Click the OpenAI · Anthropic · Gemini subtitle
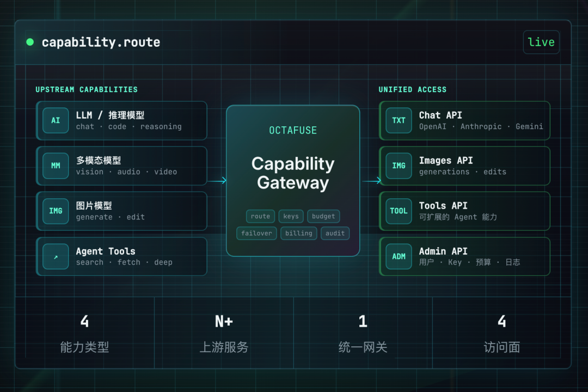 pos(481,127)
